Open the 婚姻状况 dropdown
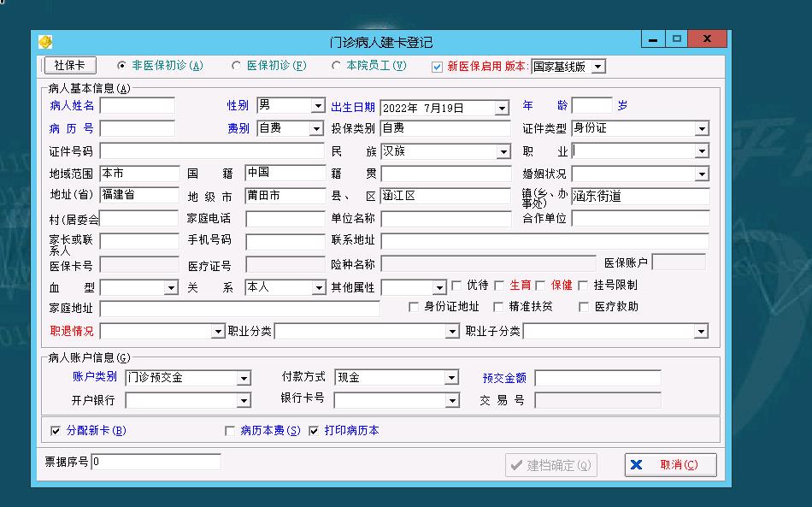The image size is (812, 507). tap(702, 174)
